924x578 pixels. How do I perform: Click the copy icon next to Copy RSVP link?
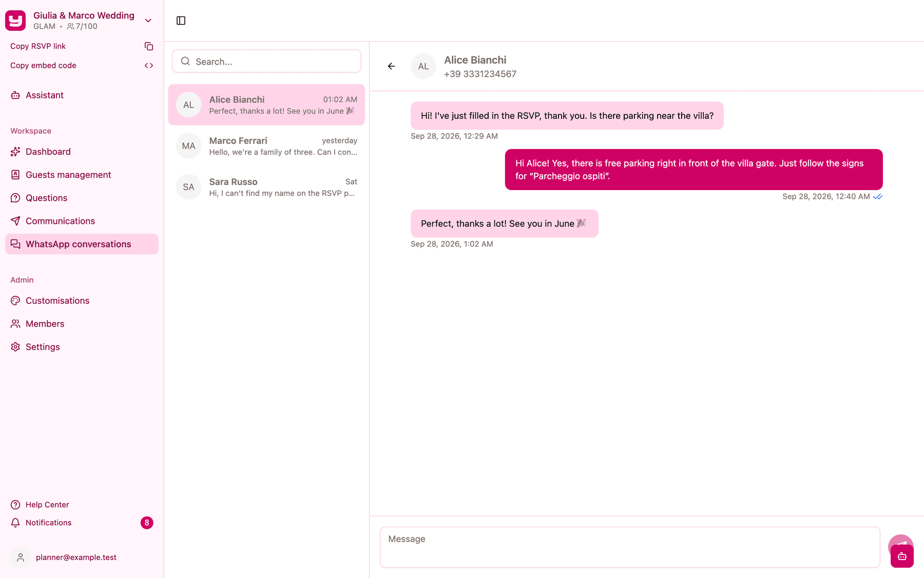(x=149, y=46)
